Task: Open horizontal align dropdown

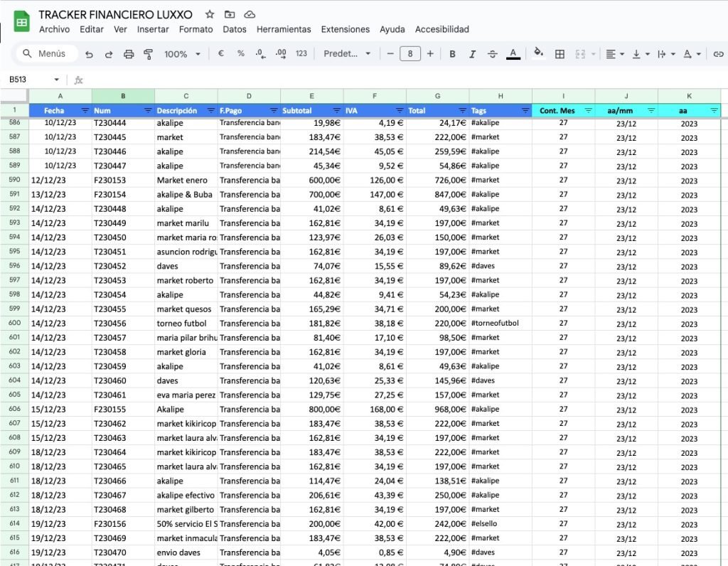Action: (615, 54)
